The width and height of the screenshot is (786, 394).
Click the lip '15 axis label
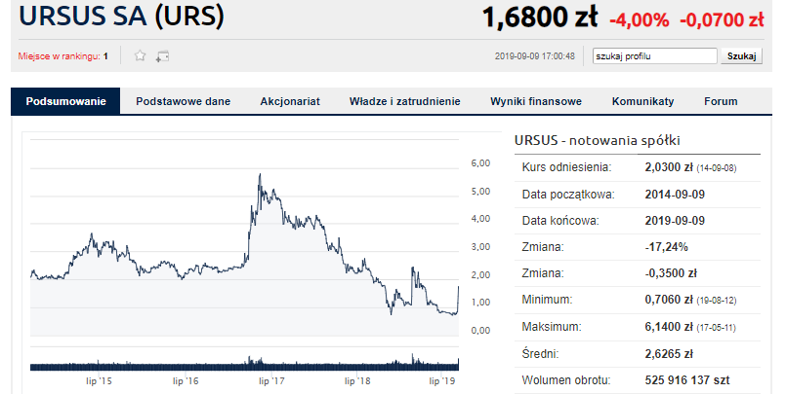99,381
